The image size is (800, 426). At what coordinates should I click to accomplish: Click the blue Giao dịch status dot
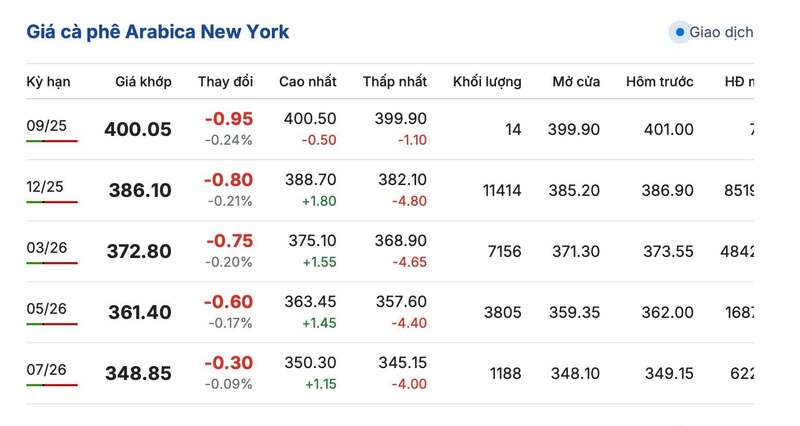point(681,32)
